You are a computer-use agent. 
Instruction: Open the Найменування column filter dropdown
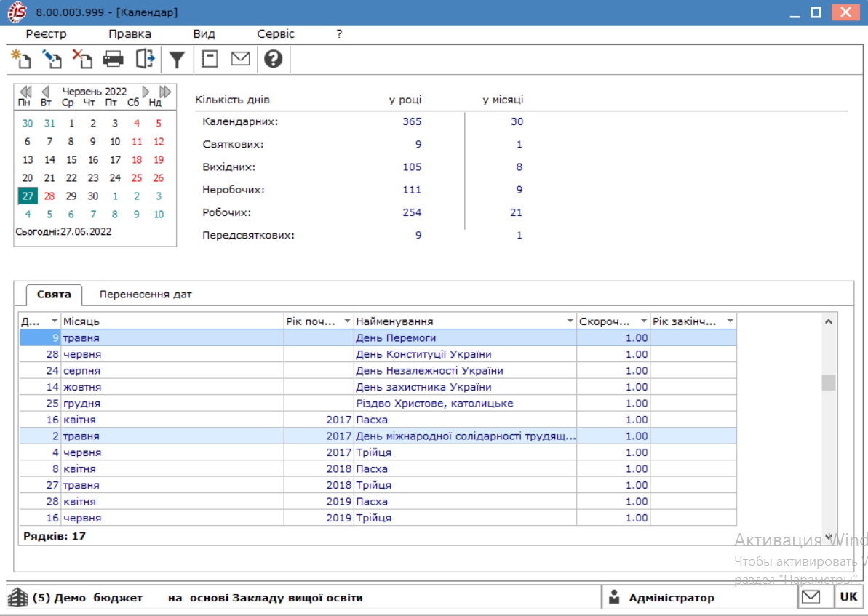[570, 321]
